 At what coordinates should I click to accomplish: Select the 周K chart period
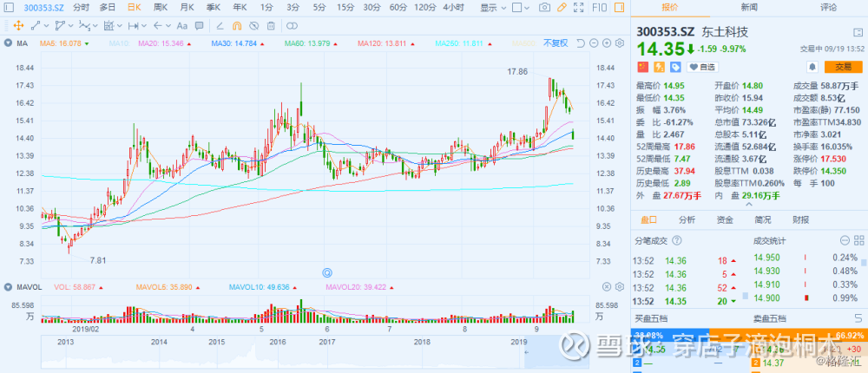[x=161, y=7]
